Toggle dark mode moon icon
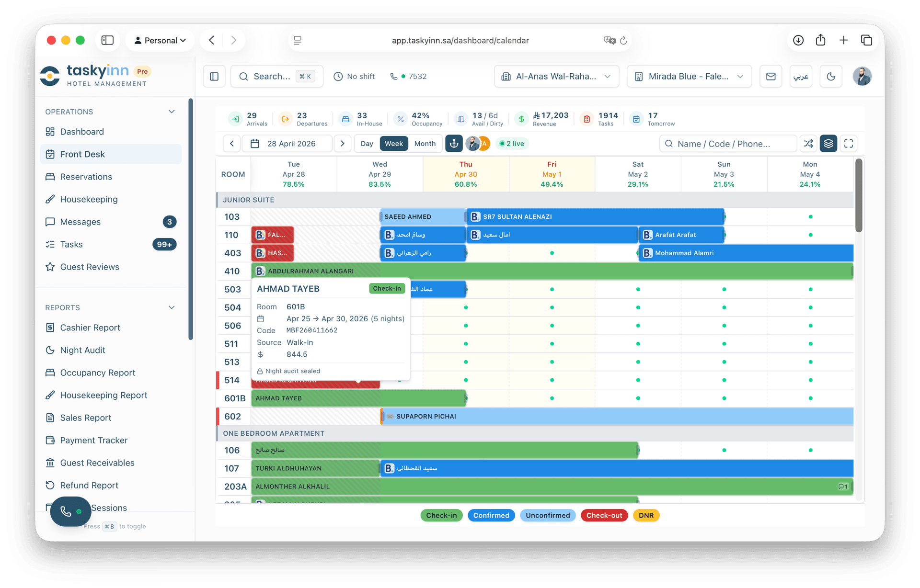 tap(831, 77)
